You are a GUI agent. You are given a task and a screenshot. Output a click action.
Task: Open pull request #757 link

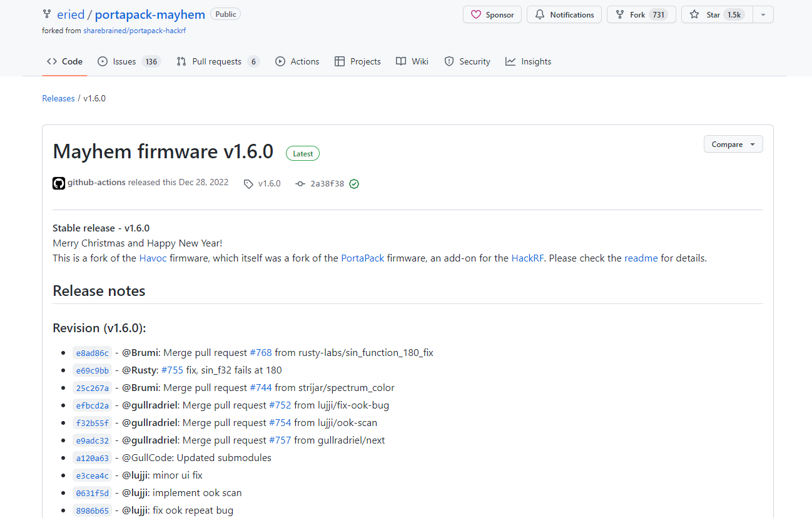tap(280, 440)
